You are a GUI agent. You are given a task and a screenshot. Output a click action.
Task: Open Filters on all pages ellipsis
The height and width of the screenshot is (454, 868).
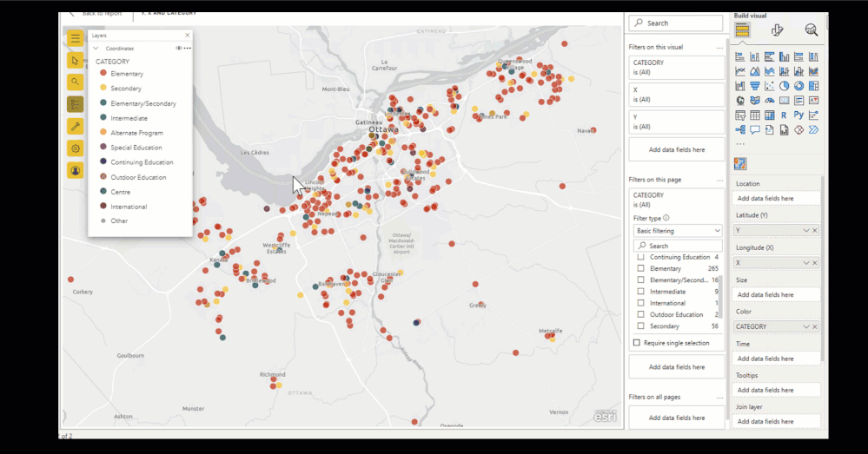click(x=719, y=398)
